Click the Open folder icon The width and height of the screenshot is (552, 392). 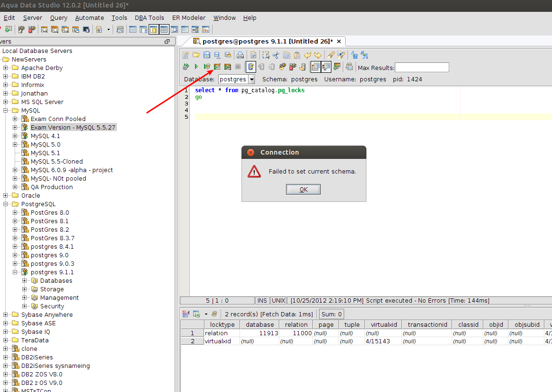pyautogui.click(x=196, y=55)
